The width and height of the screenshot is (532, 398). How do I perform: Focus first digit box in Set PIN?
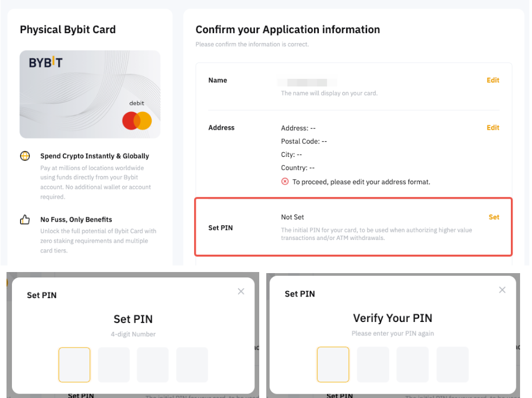pos(74,365)
